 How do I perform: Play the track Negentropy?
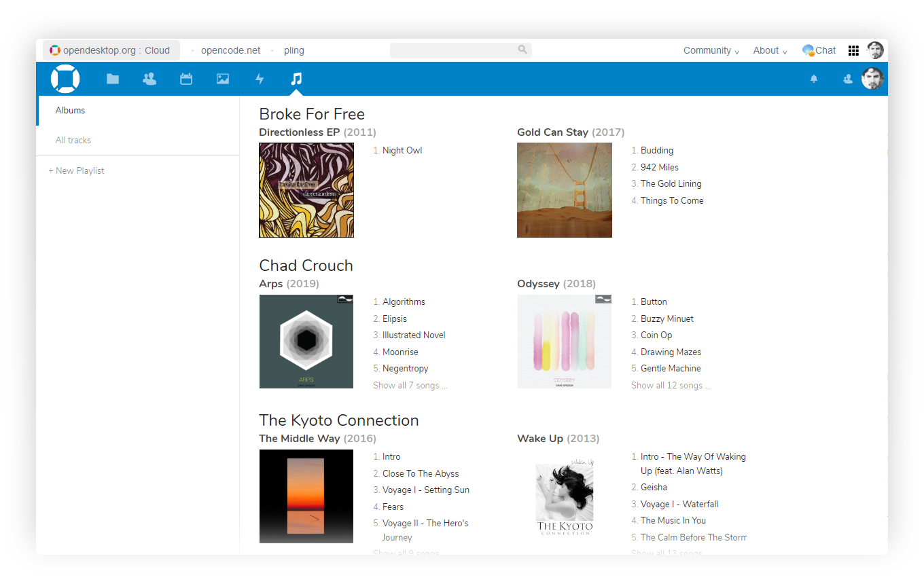point(406,369)
